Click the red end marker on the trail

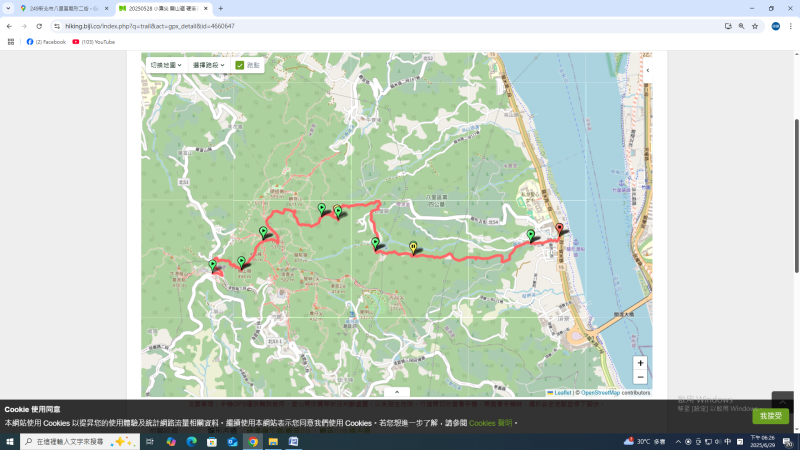pyautogui.click(x=559, y=229)
